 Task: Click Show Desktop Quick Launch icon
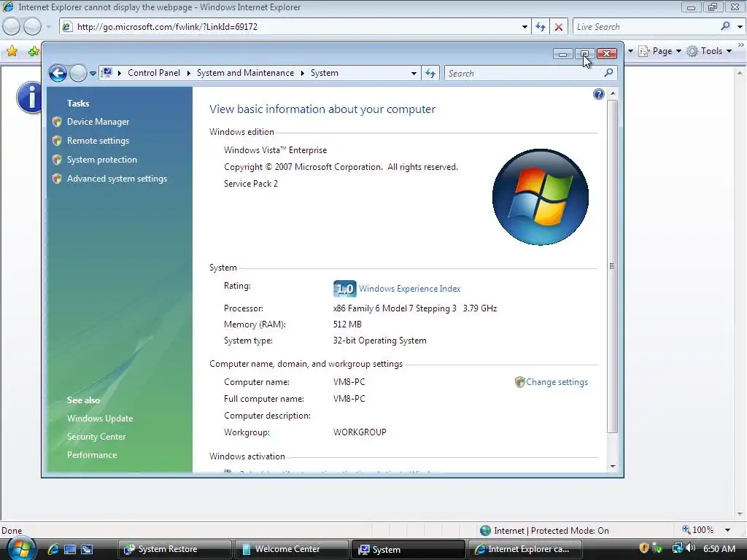click(70, 549)
